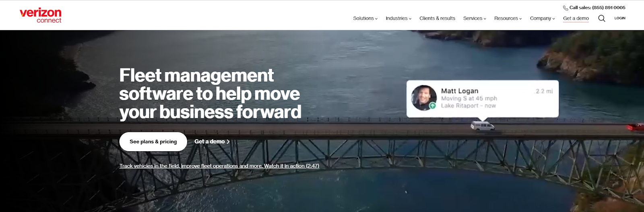Open the Company dropdown menu
644x212 pixels.
(x=542, y=18)
